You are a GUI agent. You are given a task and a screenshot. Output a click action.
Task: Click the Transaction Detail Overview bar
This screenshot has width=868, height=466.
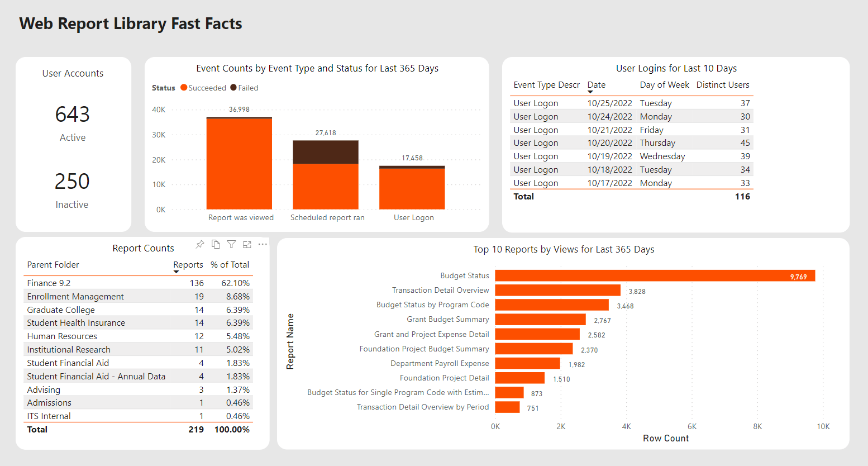(x=557, y=290)
